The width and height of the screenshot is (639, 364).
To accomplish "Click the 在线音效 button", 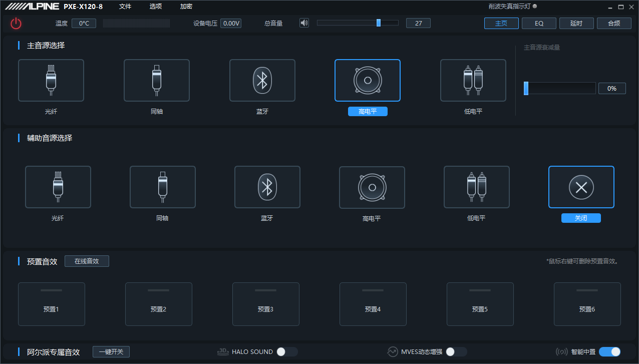I will tap(87, 261).
